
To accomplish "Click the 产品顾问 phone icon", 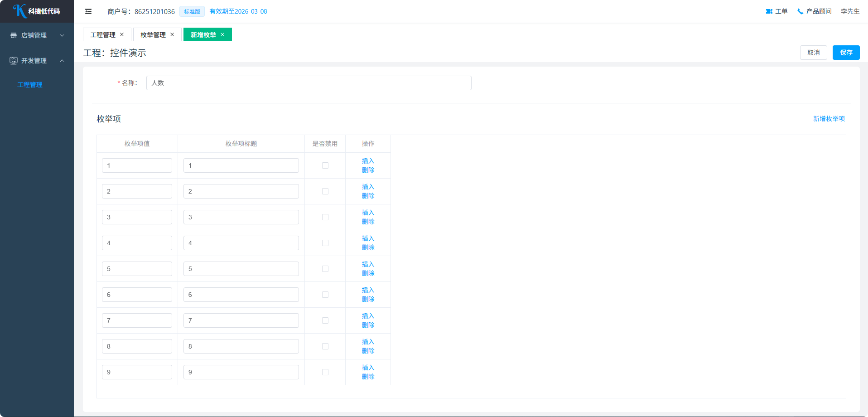I will click(x=800, y=11).
